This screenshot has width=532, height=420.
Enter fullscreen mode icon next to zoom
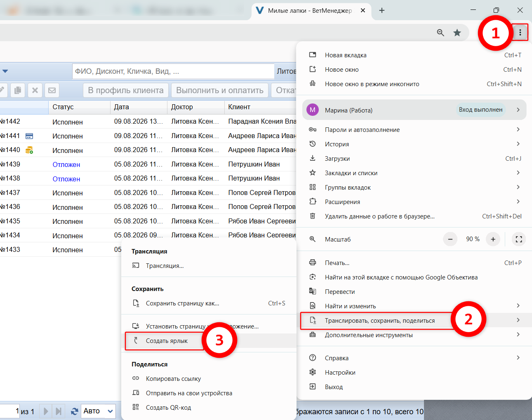[x=519, y=239]
